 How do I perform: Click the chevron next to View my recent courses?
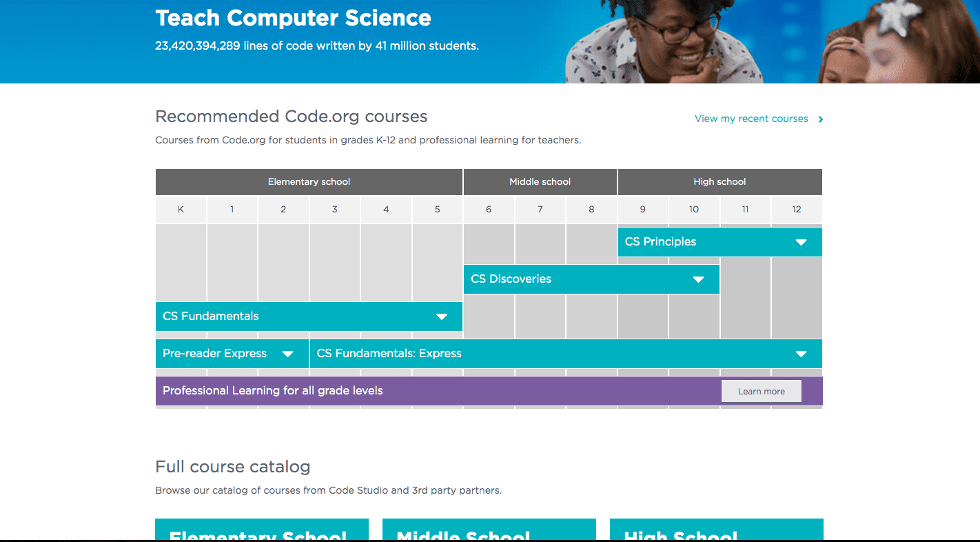[x=820, y=119]
